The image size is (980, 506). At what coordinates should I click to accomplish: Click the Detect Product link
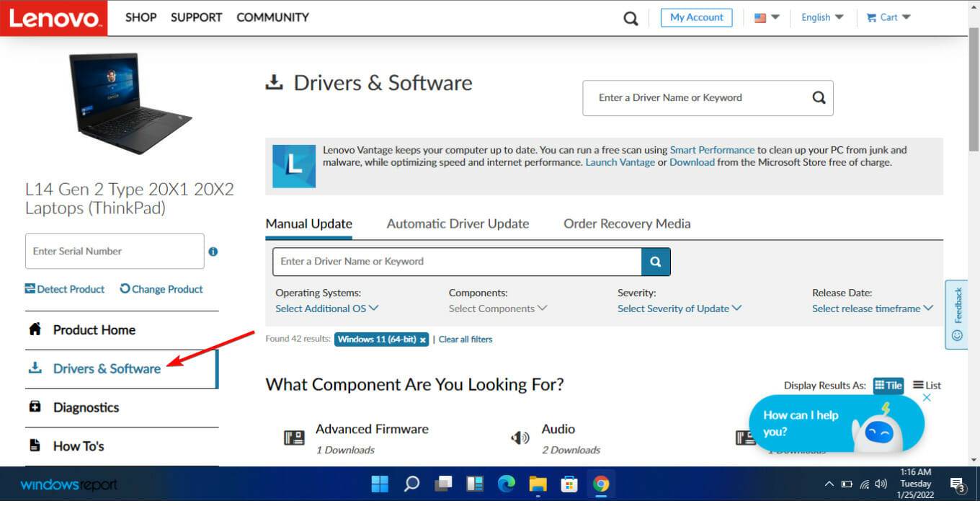[65, 289]
